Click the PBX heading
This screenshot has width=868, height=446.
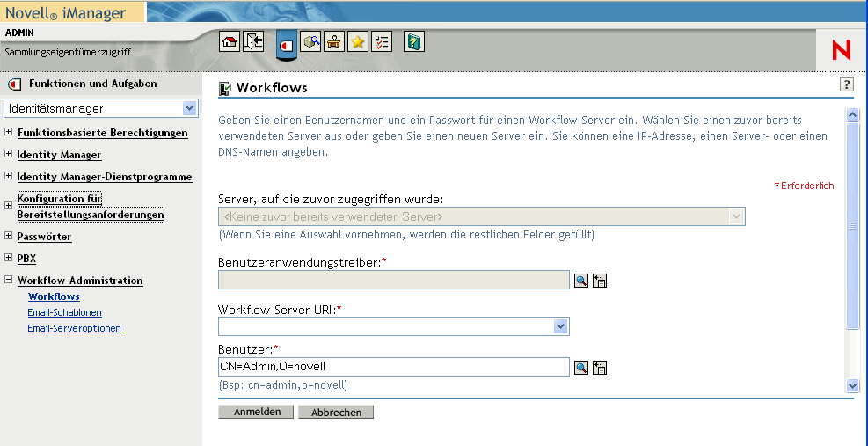coord(26,259)
